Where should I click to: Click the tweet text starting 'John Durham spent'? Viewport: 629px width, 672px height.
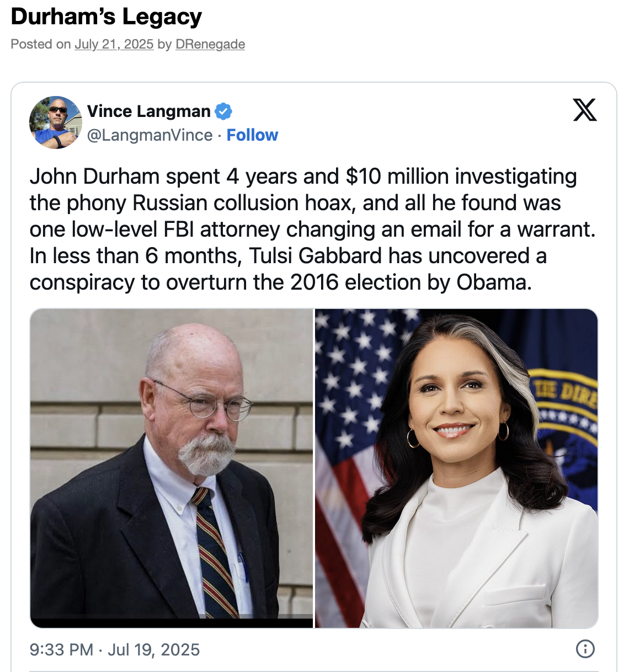[312, 230]
